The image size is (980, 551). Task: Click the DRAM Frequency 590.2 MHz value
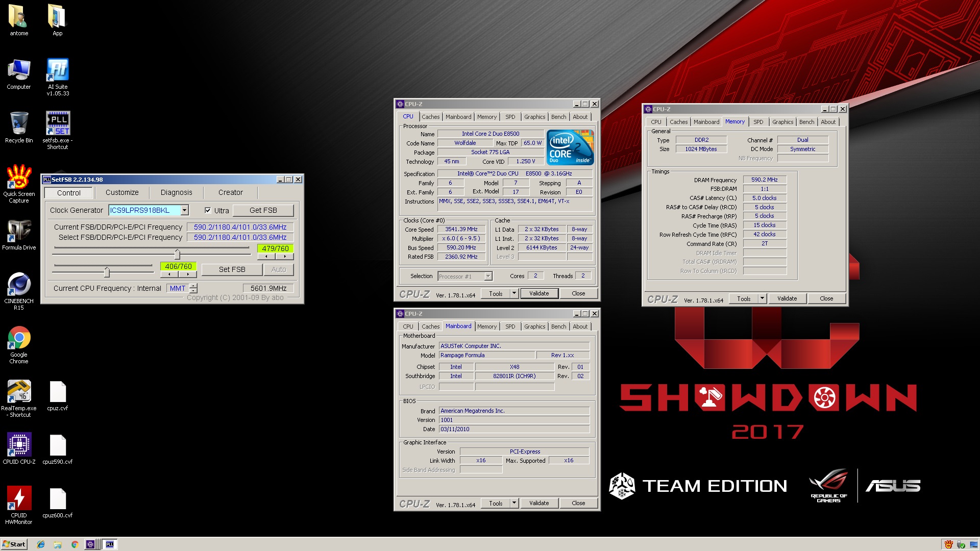[764, 180]
